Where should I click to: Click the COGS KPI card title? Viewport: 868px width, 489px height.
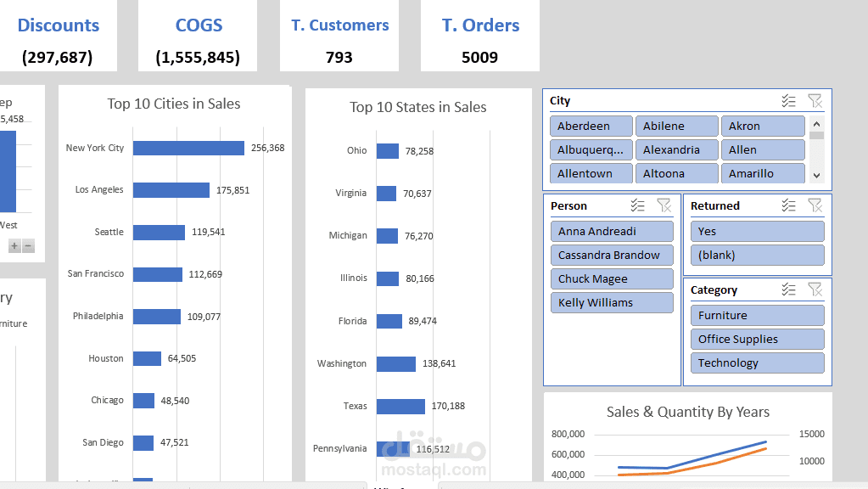[199, 25]
